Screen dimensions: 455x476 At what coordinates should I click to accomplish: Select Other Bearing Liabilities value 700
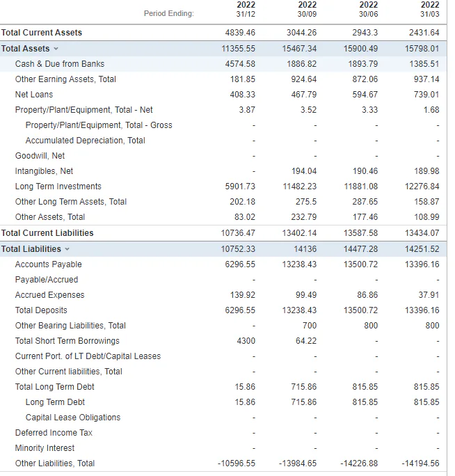(x=310, y=326)
